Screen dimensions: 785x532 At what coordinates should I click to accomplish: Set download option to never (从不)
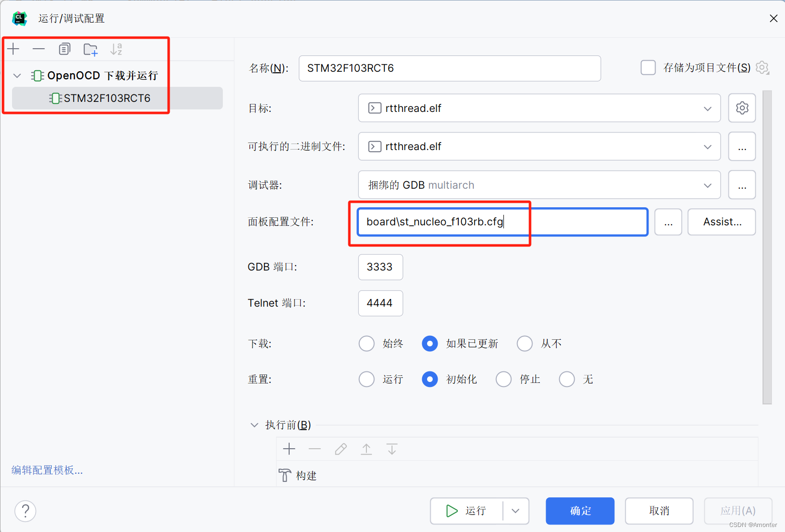(525, 344)
